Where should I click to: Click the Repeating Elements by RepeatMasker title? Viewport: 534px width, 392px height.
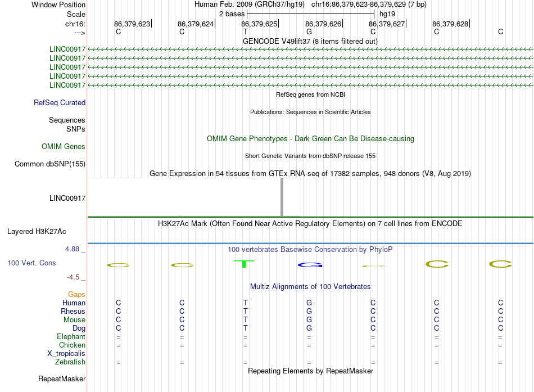pos(310,371)
